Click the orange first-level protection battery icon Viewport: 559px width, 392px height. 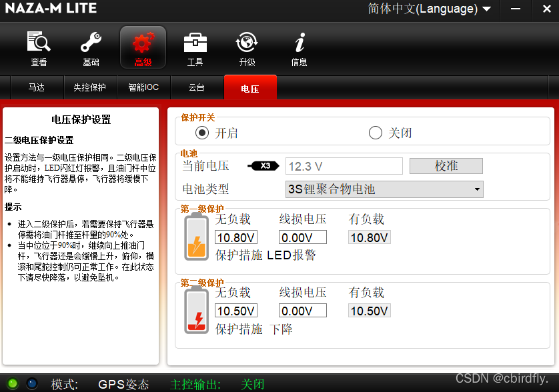[x=196, y=236]
